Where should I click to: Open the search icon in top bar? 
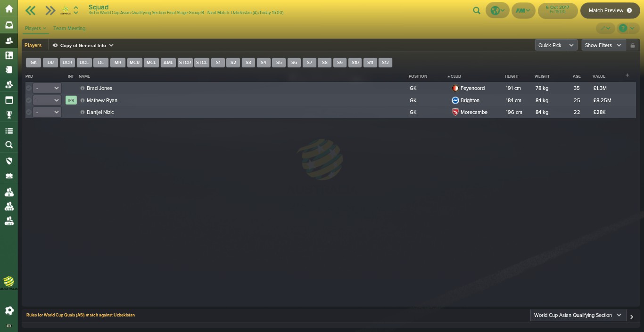click(x=477, y=10)
